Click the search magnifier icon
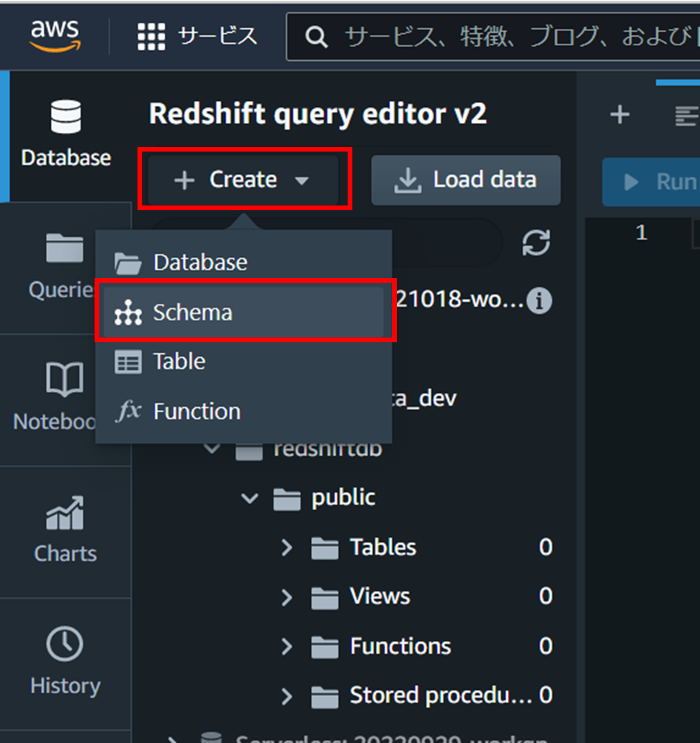 [x=316, y=37]
